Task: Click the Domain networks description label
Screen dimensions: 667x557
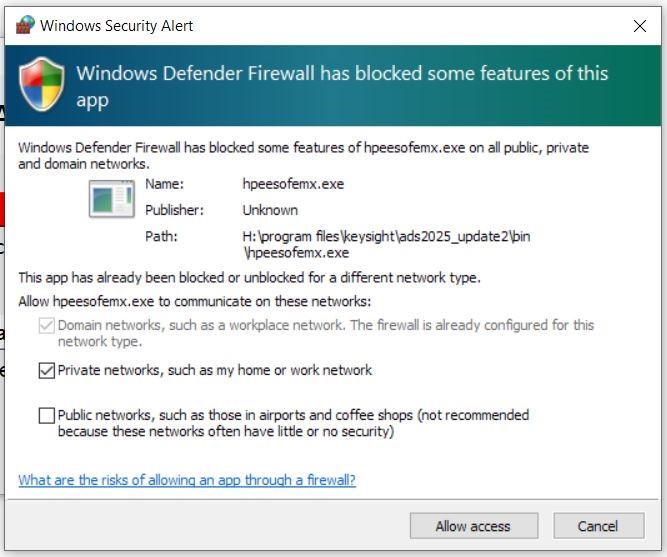Action: (x=326, y=333)
